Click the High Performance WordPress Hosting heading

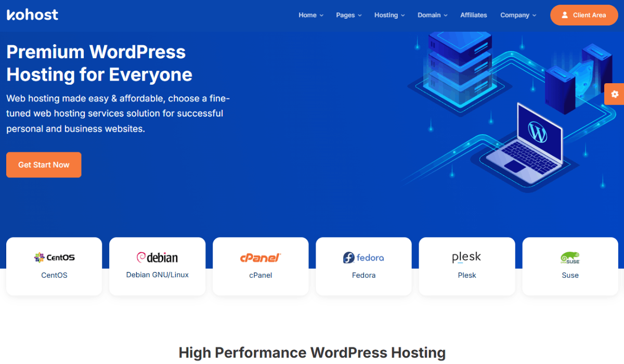coord(312,353)
